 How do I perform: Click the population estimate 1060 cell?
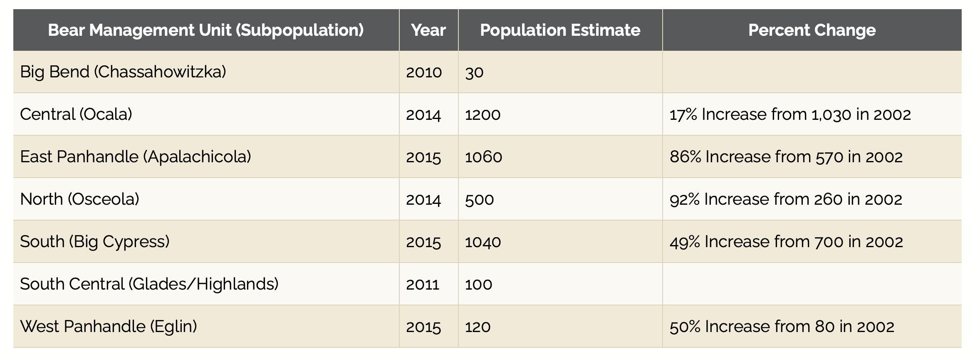click(483, 157)
